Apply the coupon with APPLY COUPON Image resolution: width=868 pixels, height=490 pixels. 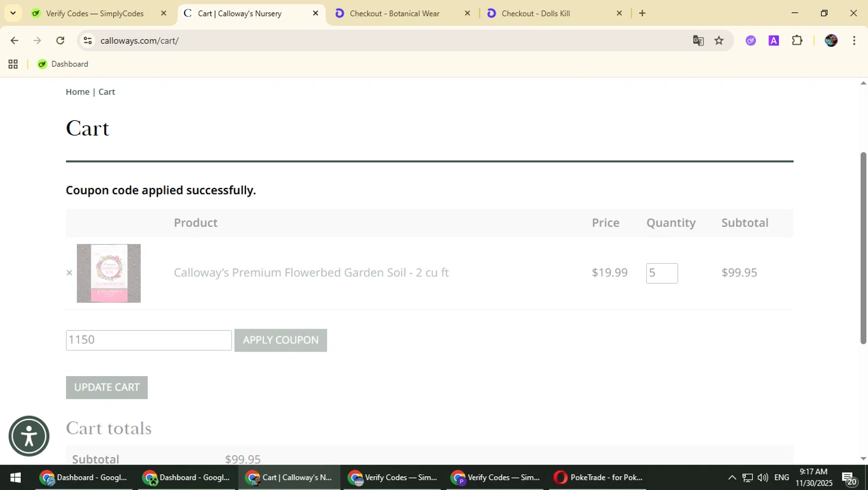pyautogui.click(x=281, y=340)
